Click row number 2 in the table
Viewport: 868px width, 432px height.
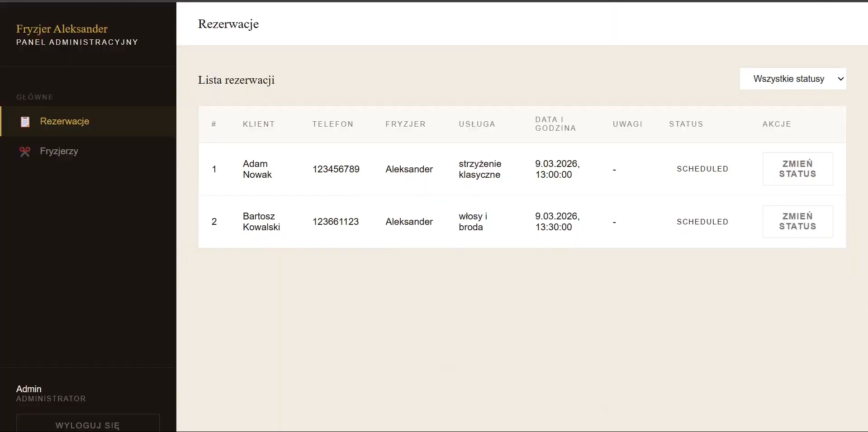[x=214, y=222]
